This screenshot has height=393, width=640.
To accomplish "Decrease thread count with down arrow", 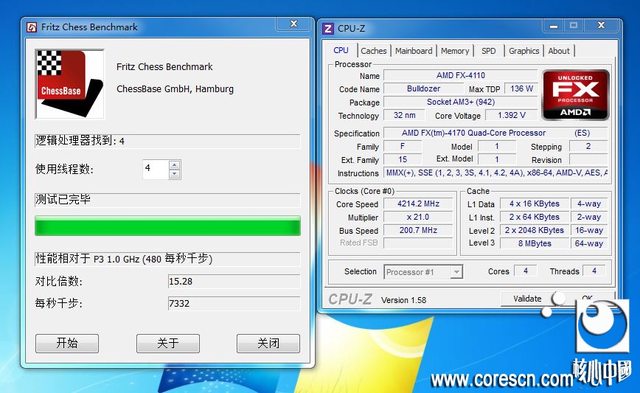I will (174, 174).
